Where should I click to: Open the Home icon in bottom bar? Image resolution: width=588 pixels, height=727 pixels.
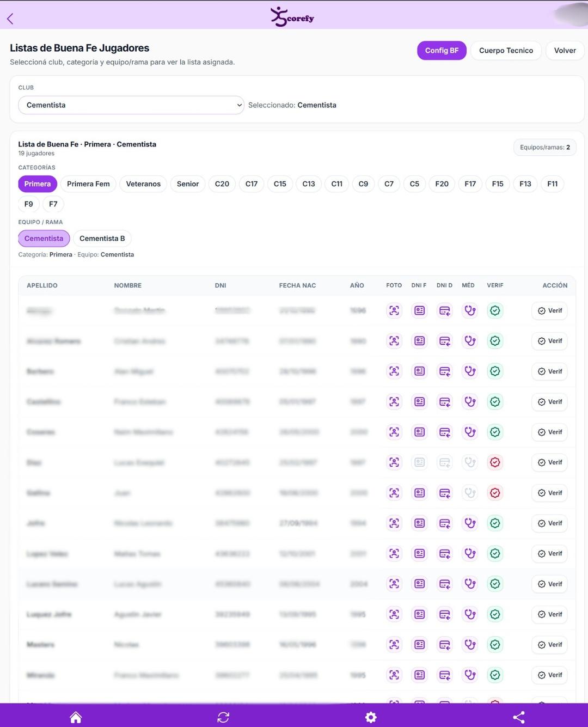(76, 717)
